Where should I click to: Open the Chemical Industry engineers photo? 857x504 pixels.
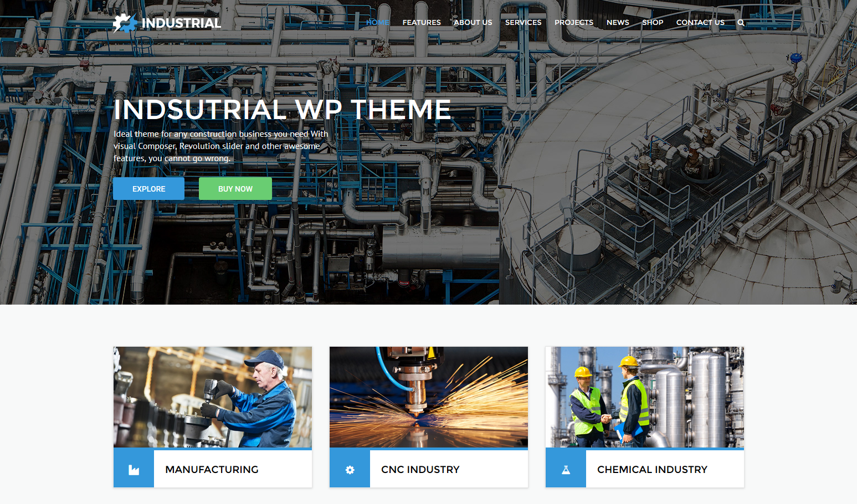(x=645, y=397)
